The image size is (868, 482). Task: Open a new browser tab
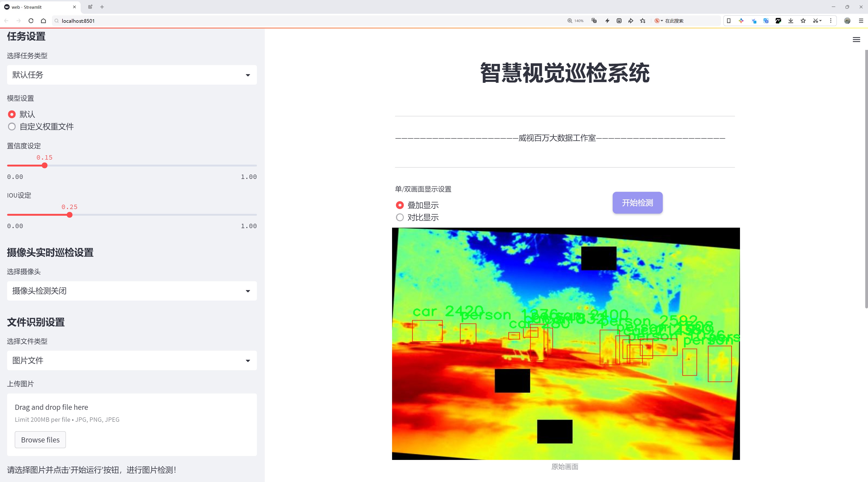click(102, 7)
